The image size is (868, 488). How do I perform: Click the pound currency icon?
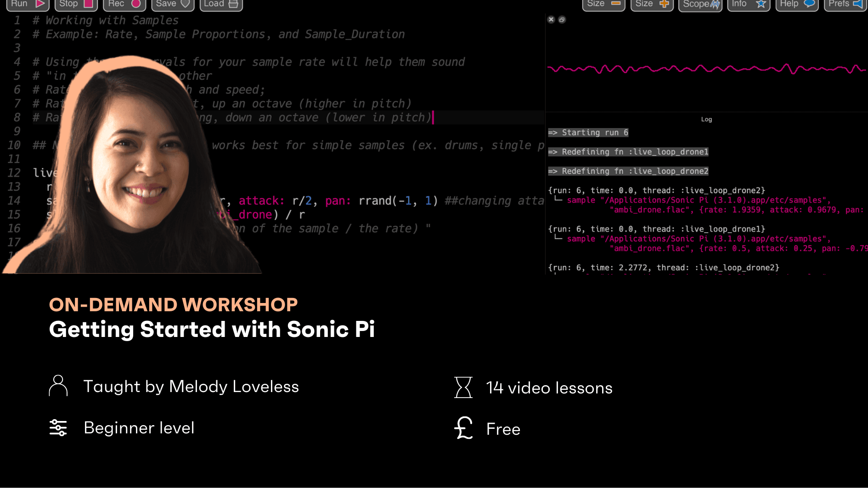click(x=463, y=428)
